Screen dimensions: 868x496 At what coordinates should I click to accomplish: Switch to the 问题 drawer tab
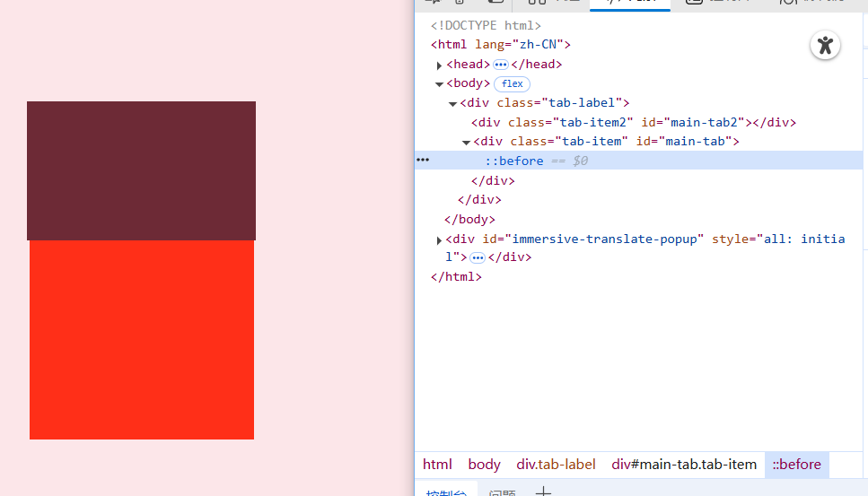[502, 492]
